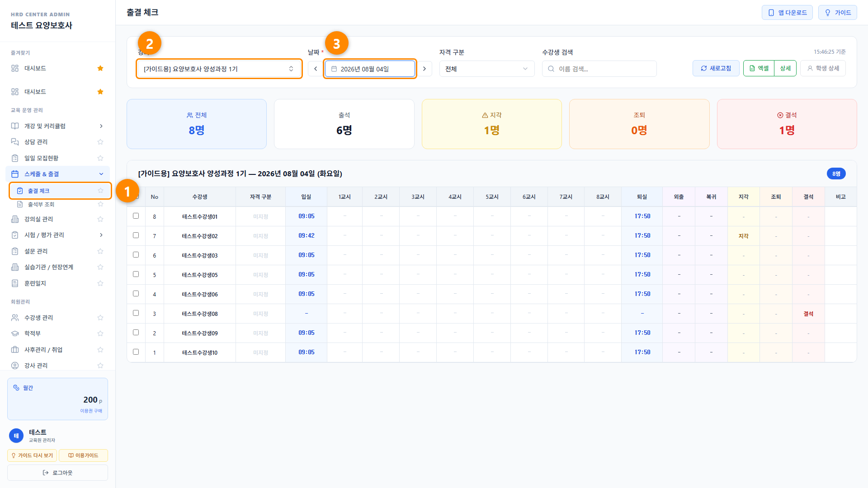Star the 수강생 관리 menu as favorite

point(100,318)
